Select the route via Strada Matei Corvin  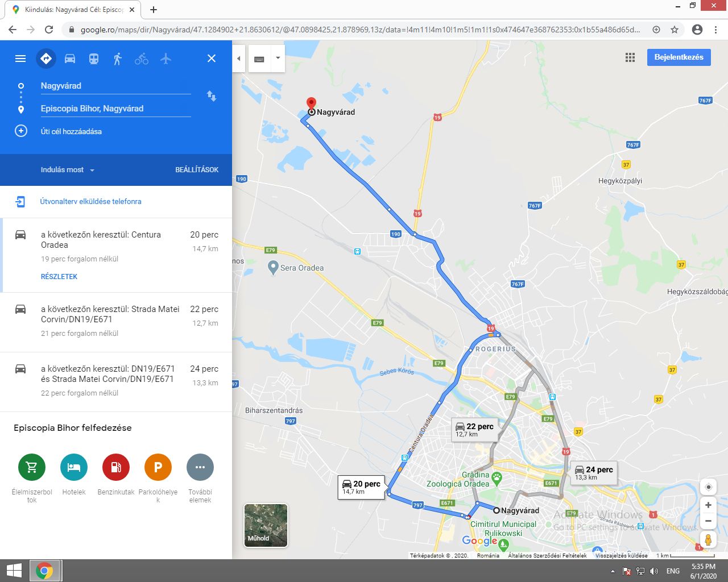point(116,322)
